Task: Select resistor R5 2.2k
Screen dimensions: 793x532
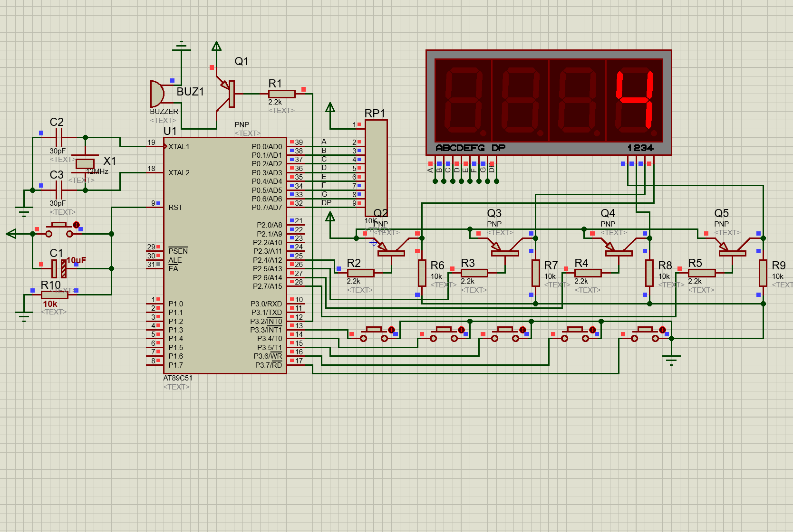Action: [702, 273]
